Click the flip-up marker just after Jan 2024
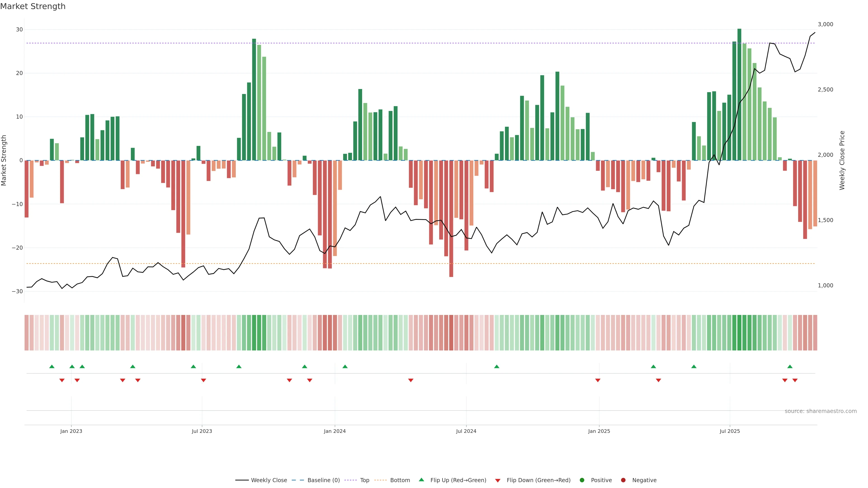The height and width of the screenshot is (488, 868). tap(345, 366)
